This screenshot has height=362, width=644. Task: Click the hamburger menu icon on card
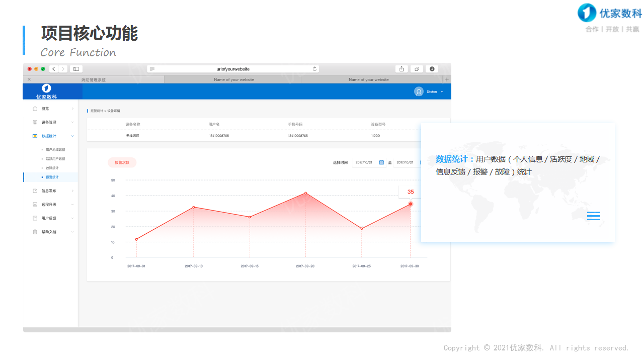594,216
